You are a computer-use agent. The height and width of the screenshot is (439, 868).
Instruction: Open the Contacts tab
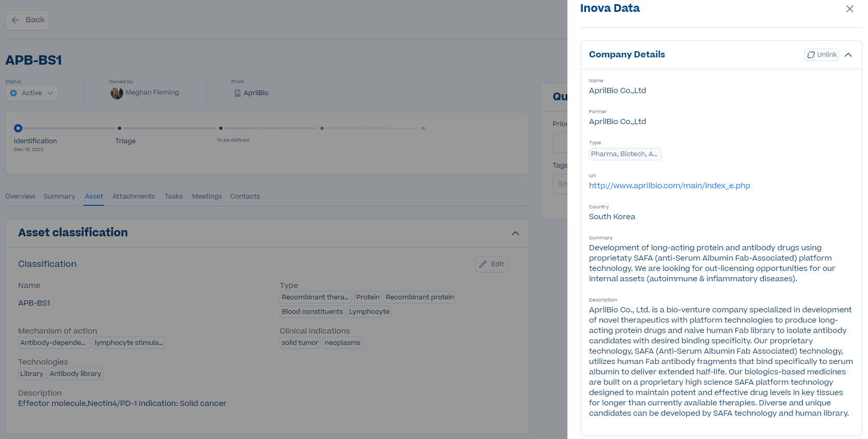coord(245,196)
